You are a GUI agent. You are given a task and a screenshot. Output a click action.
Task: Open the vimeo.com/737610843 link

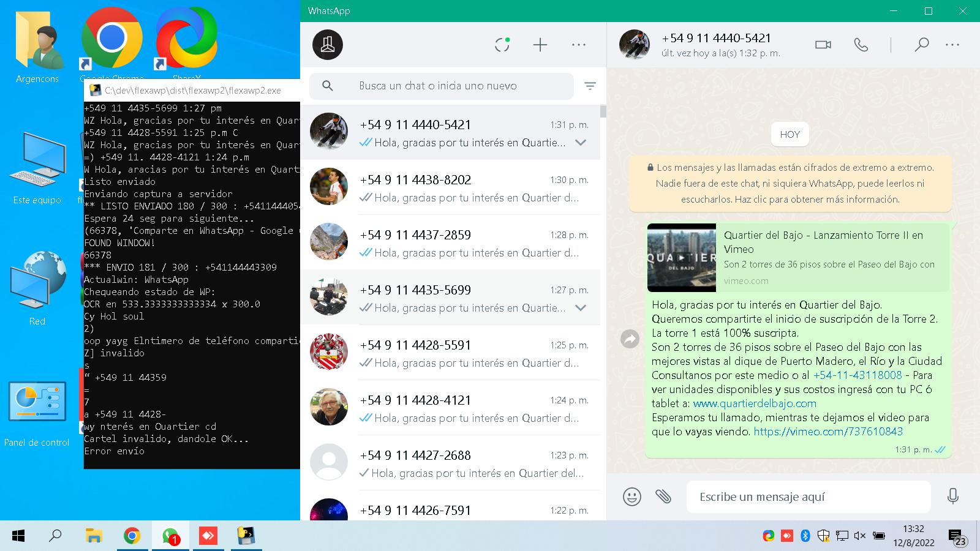click(x=828, y=432)
